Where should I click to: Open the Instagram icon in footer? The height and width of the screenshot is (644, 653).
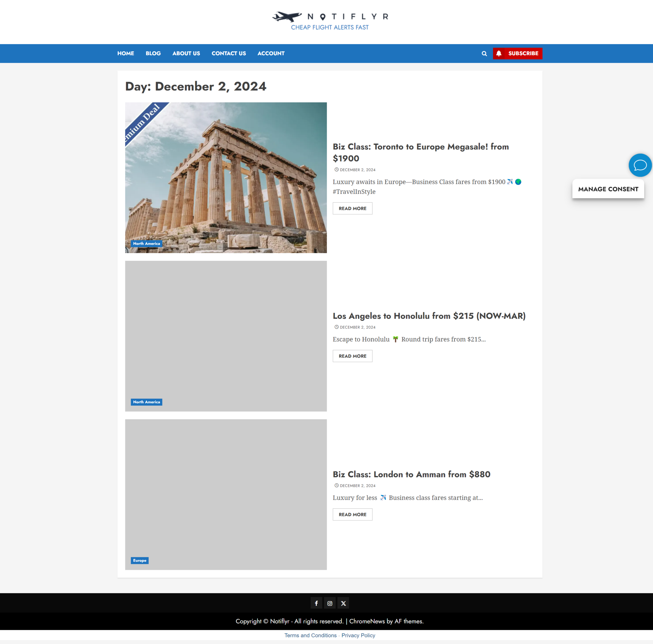coord(329,603)
